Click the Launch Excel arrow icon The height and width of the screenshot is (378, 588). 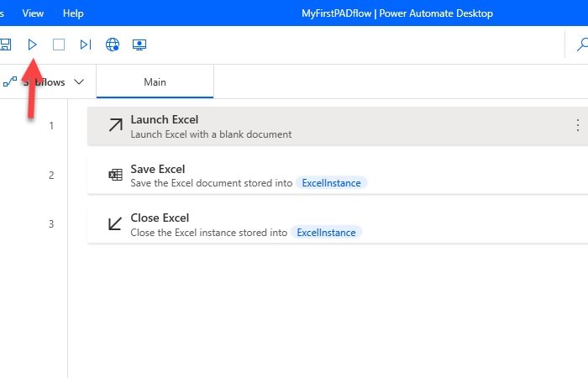click(116, 125)
